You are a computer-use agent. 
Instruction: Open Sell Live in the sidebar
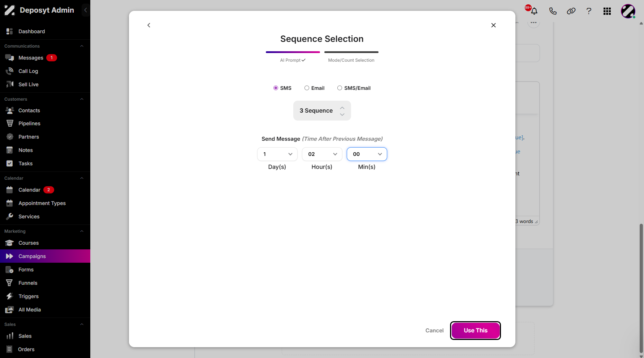tap(45, 84)
